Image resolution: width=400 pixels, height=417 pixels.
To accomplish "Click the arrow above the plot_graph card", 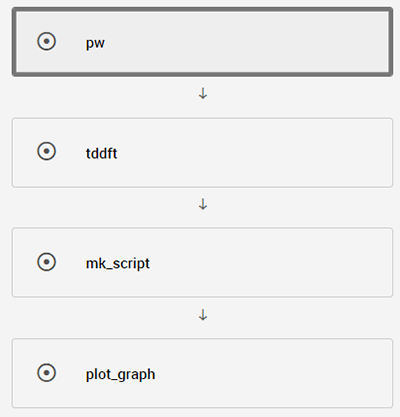I will pyautogui.click(x=203, y=315).
